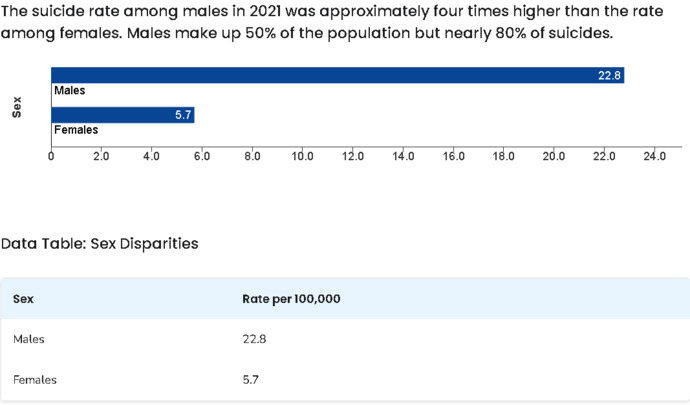Click the 6.0 tick on the x-axis
The image size is (690, 405).
202,156
